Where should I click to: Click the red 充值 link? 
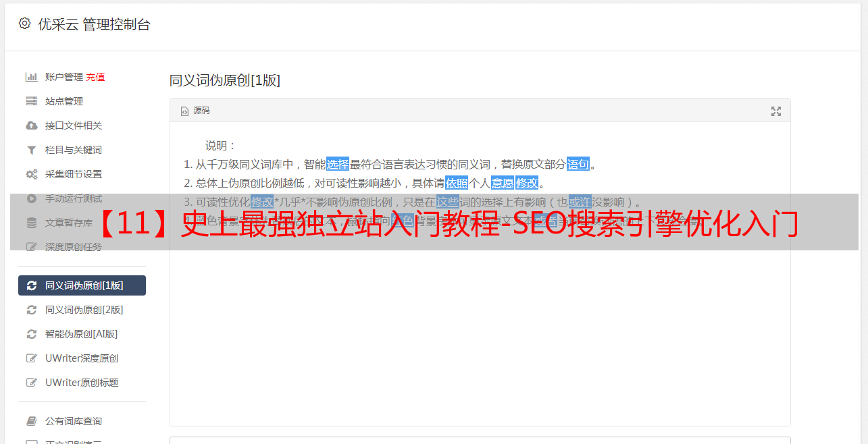coord(95,77)
